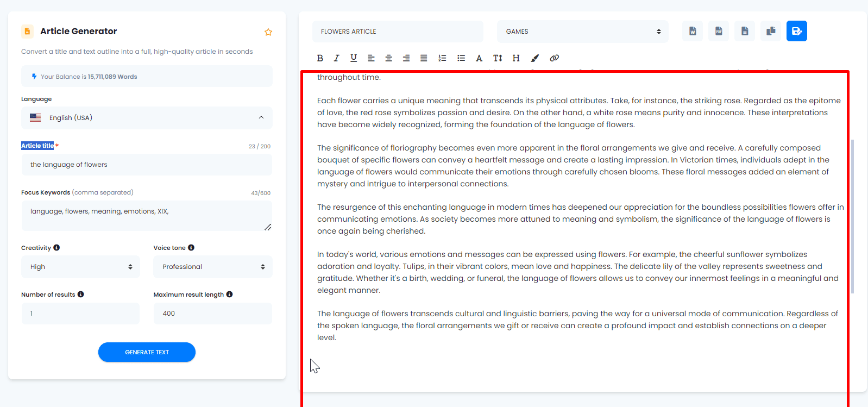This screenshot has width=868, height=407.
Task: Open the heading format tool
Action: pos(516,58)
